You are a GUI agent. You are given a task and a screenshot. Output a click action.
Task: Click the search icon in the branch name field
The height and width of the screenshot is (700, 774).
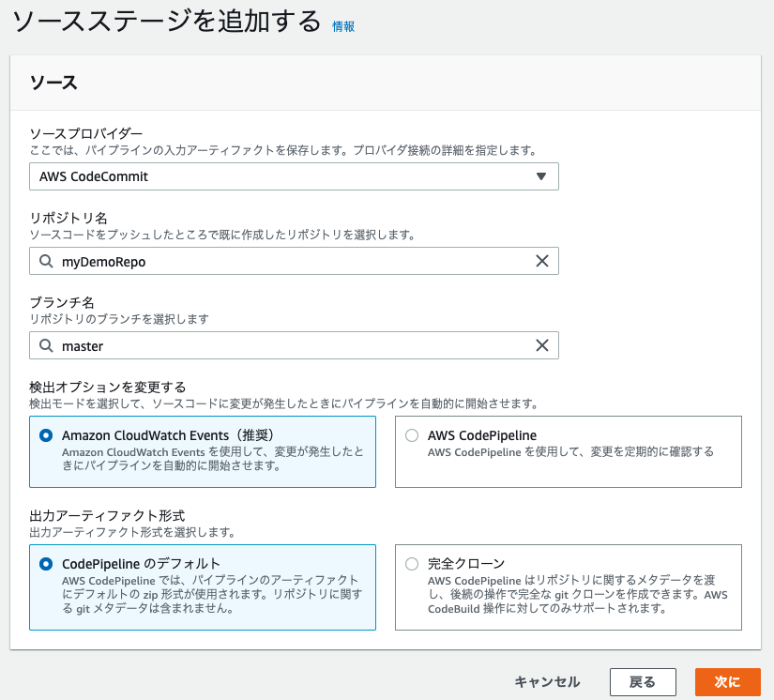(x=47, y=345)
